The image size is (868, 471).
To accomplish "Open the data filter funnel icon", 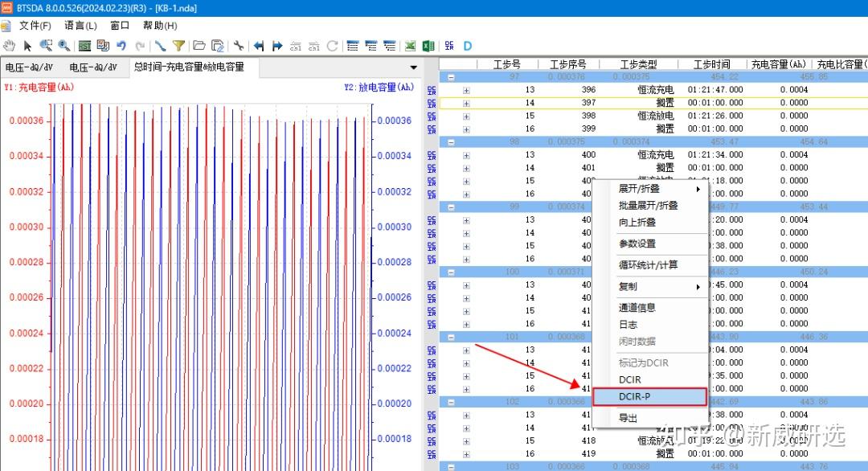I will 177,45.
